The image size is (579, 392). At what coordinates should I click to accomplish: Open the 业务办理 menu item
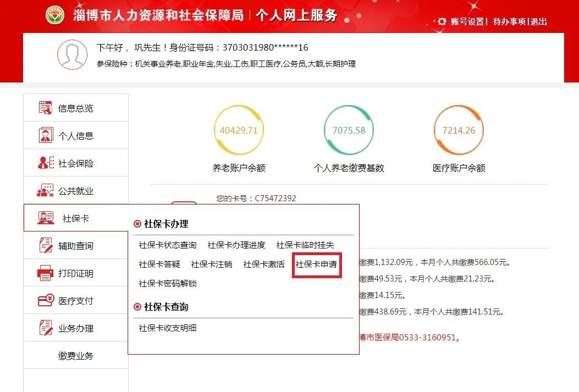pyautogui.click(x=76, y=328)
